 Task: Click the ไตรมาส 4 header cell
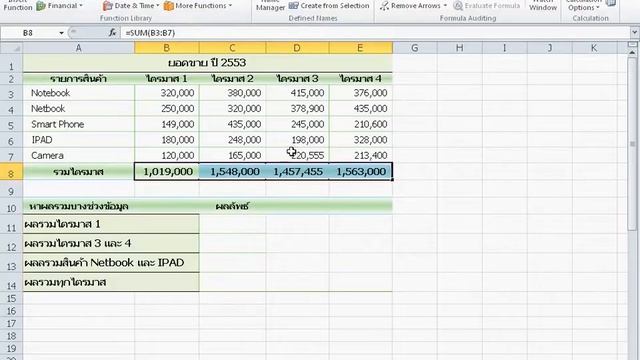click(x=360, y=78)
